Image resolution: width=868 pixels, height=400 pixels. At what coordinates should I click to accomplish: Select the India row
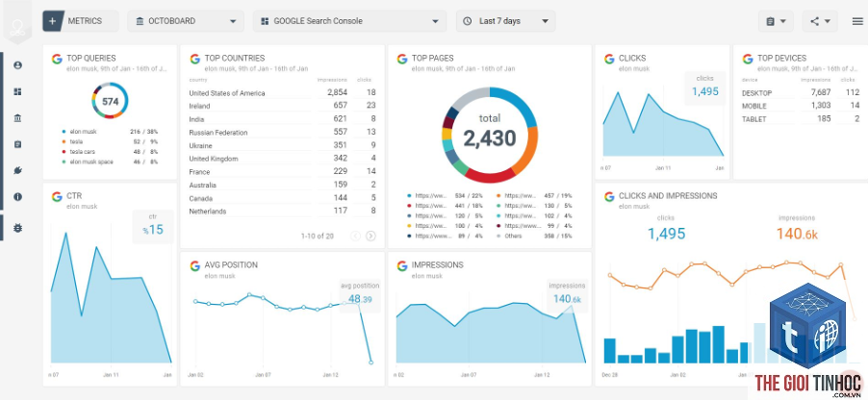click(x=282, y=119)
